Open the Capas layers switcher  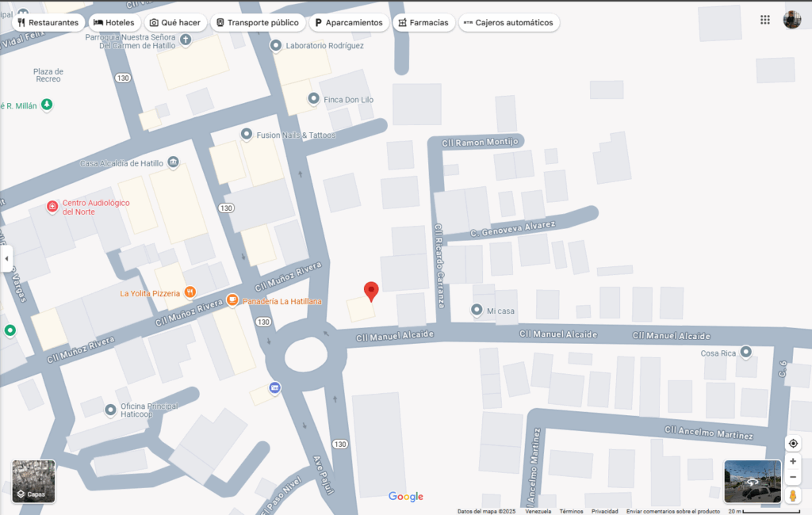click(x=33, y=482)
